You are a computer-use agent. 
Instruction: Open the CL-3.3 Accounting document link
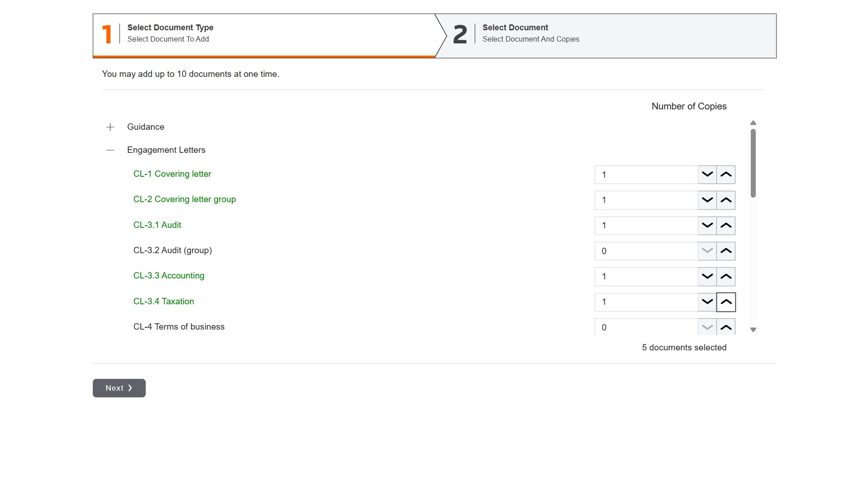pos(168,276)
